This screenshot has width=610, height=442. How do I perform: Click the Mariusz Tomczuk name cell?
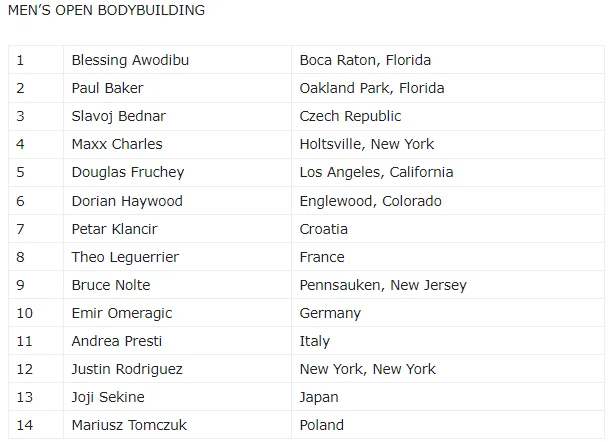point(129,425)
